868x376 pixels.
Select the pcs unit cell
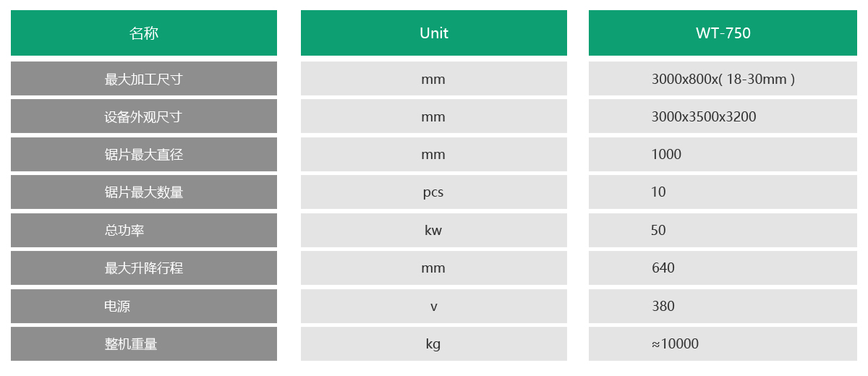[x=433, y=192]
